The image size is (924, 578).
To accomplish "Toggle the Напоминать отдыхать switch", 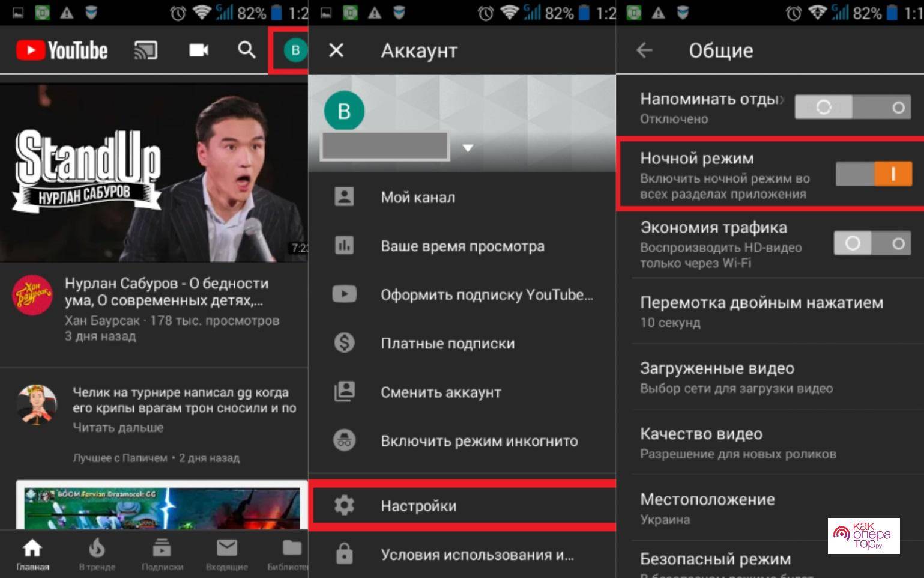I will 853,108.
